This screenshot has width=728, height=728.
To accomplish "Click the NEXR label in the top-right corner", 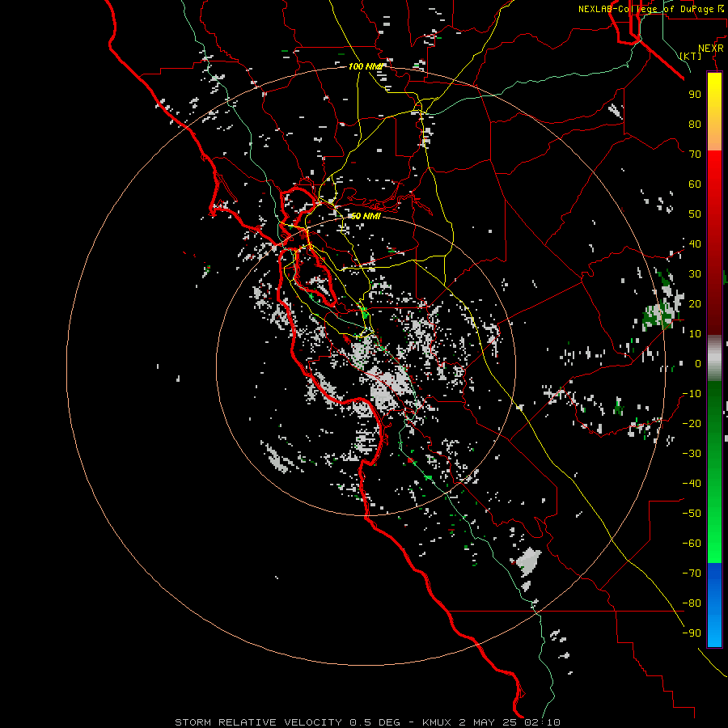I will [x=711, y=49].
